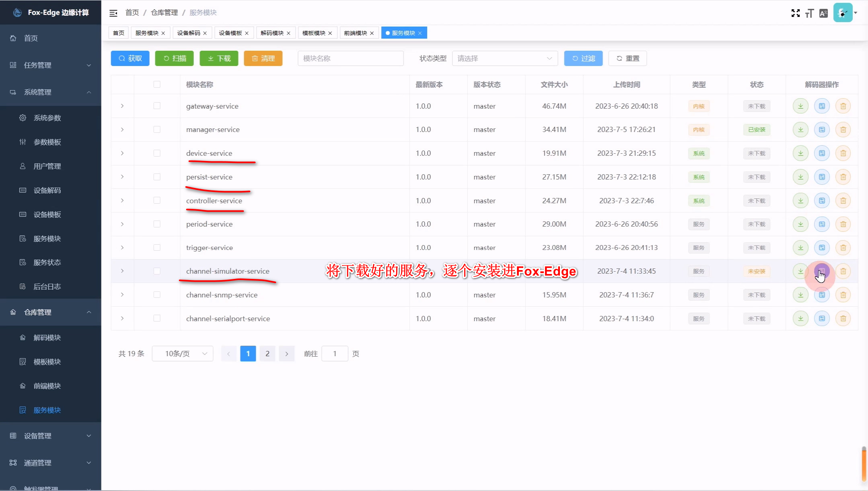Image resolution: width=868 pixels, height=491 pixels.
Task: Expand the gateway-service row details
Action: pos(122,106)
